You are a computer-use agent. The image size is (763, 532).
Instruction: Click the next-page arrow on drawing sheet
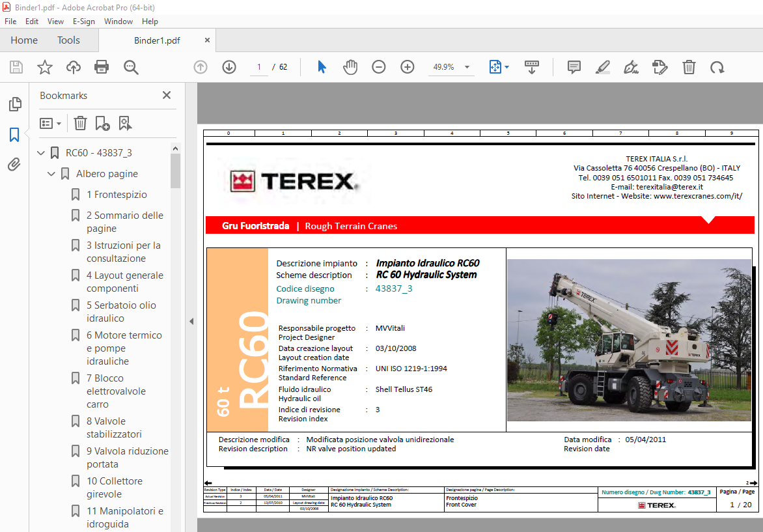(x=753, y=483)
